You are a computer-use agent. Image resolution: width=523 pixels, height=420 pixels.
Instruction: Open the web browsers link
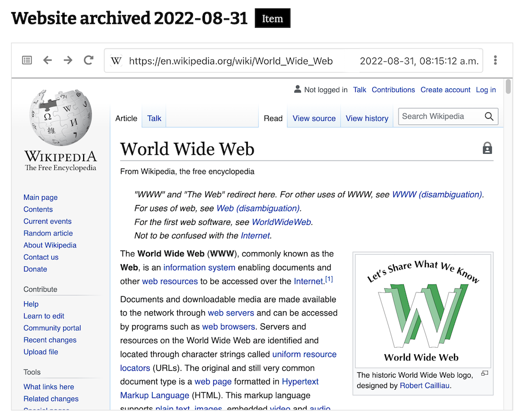229,327
